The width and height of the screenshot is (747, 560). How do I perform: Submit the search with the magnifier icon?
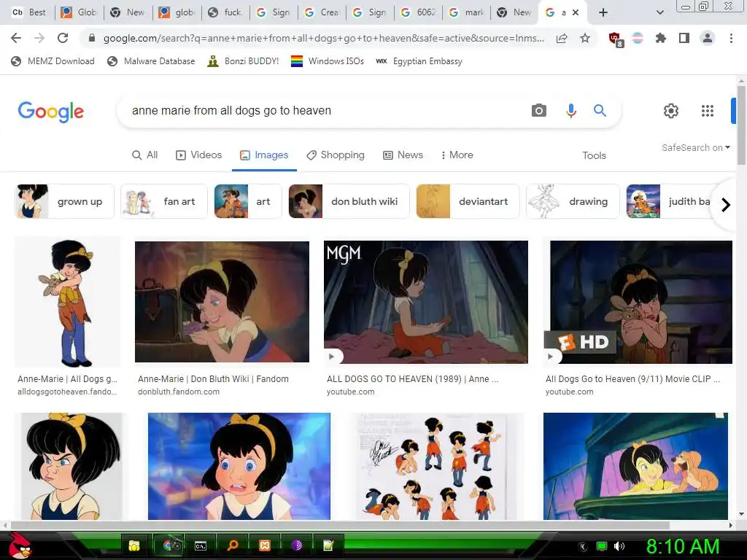click(x=600, y=111)
